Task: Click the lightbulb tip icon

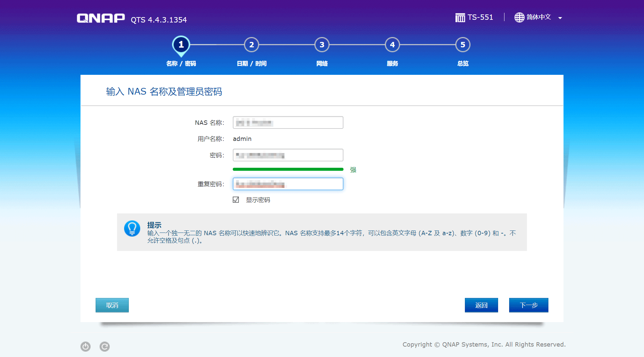Action: pyautogui.click(x=132, y=228)
